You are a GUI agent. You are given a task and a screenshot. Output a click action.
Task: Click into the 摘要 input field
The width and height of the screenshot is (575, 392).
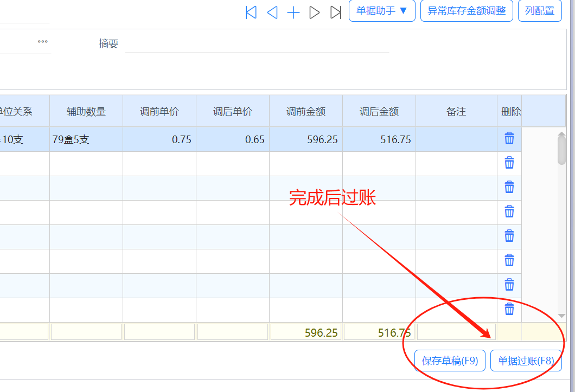[257, 44]
